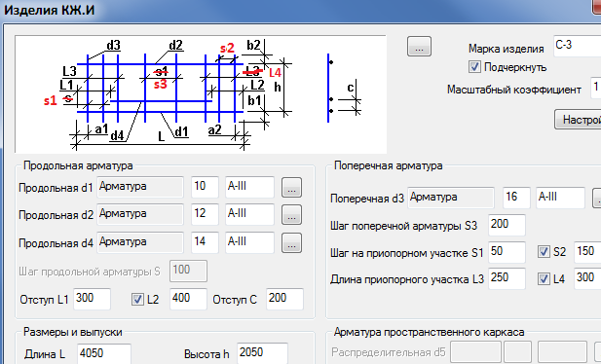Click the Арматура пространственного каркаса group label
601x364 pixels.
coord(429,332)
